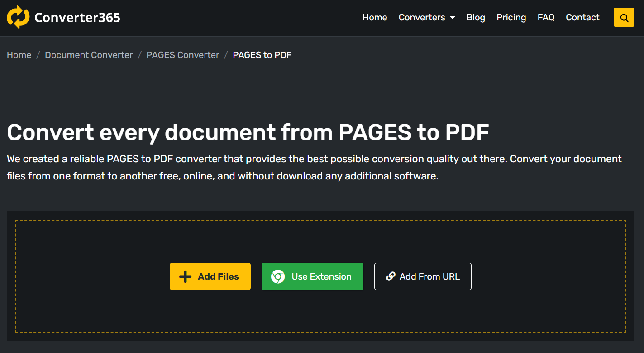
Task: Open the Converters navigation dropdown arrow
Action: coord(453,18)
